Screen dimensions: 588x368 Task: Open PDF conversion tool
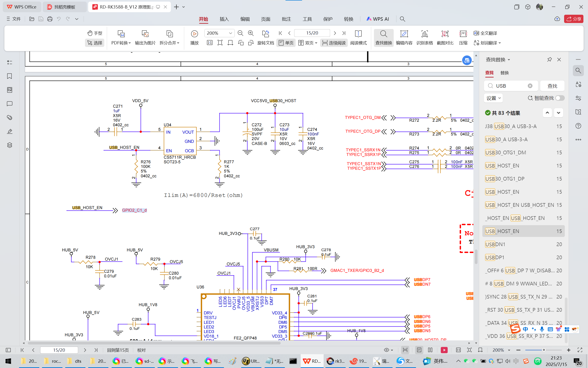click(x=121, y=37)
